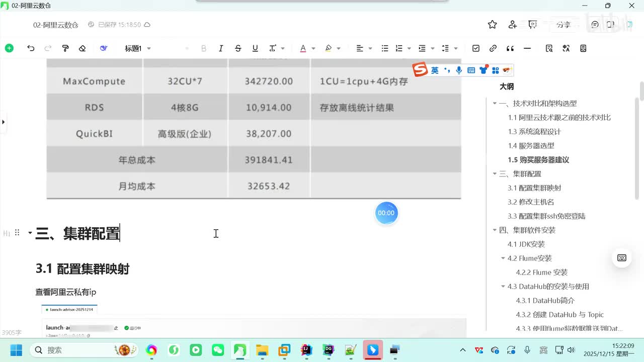Open the text size dropdown arrow
Screen dimensions: 644x362
click(283, 48)
